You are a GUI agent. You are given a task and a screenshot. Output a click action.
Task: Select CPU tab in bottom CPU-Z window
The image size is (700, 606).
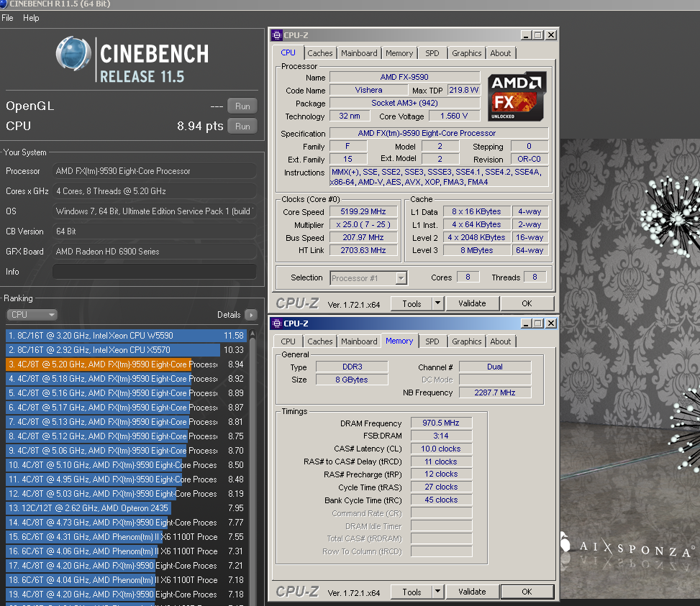288,341
